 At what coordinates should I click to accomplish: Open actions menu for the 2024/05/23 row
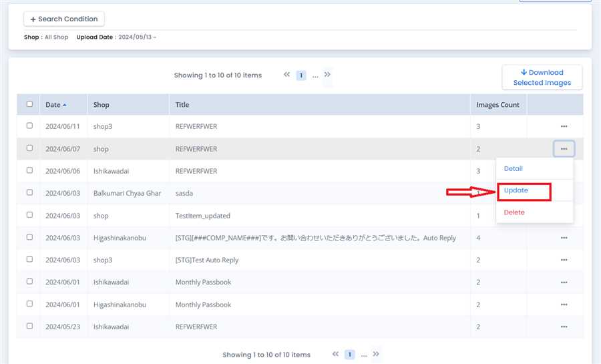pyautogui.click(x=564, y=327)
